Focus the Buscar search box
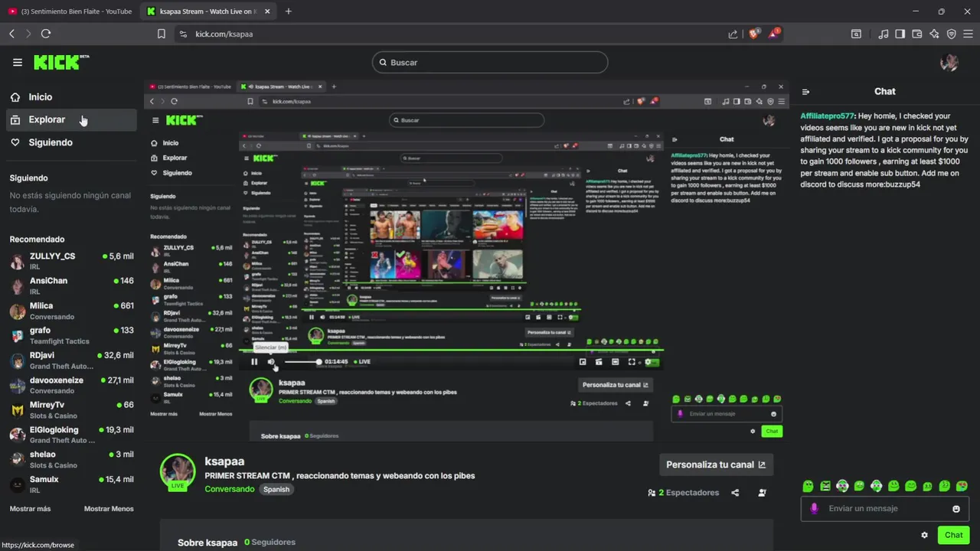The image size is (980, 551). pyautogui.click(x=490, y=63)
